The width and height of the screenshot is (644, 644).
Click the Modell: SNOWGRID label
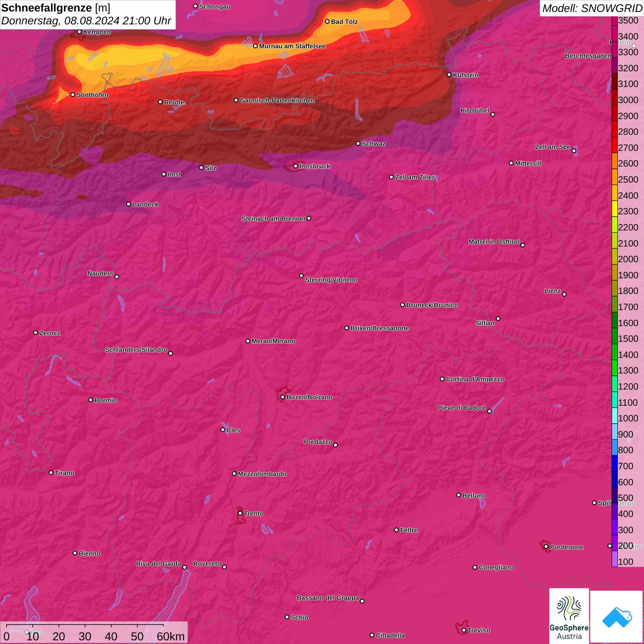coord(592,8)
